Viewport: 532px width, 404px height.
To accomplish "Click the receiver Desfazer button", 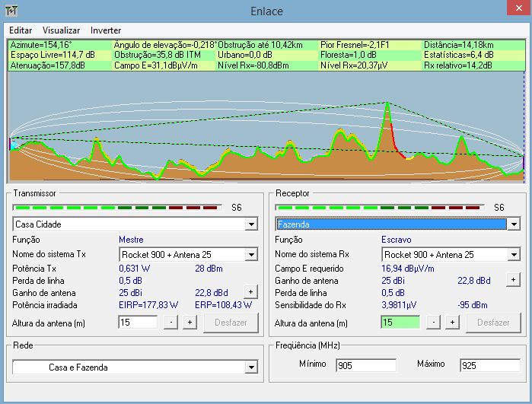I will point(493,323).
